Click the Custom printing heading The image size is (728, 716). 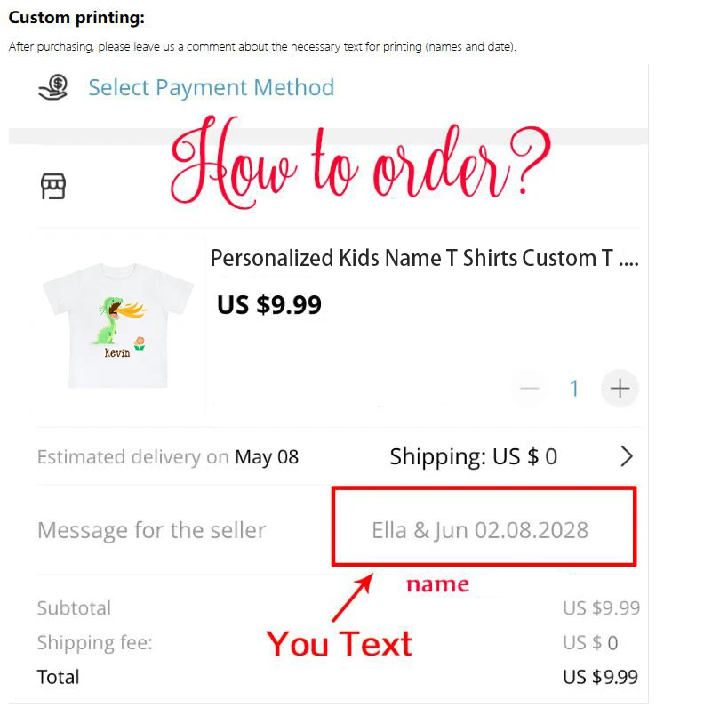(76, 18)
